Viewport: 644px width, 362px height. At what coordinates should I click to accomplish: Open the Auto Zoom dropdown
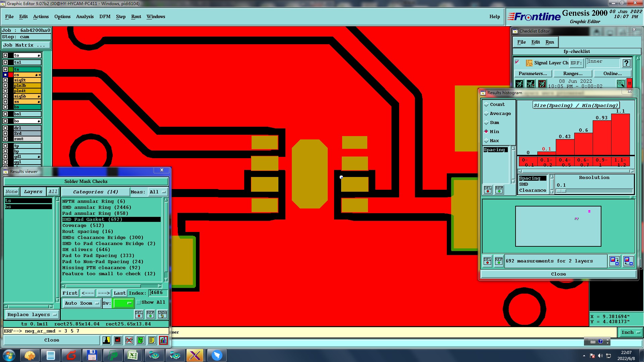(82, 303)
